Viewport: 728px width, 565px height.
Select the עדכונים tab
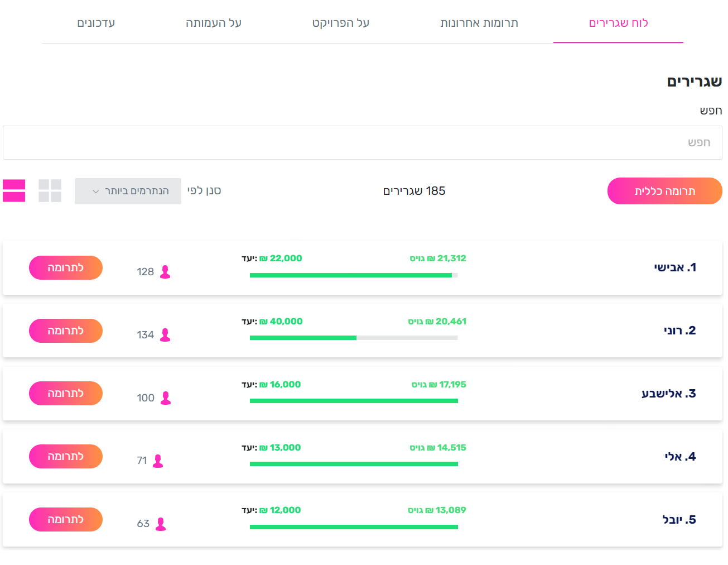click(x=96, y=23)
